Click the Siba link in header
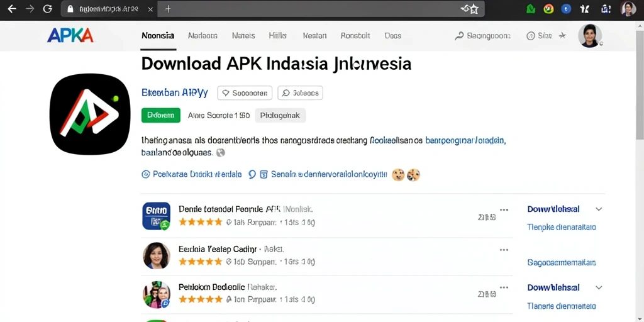Screen dimensions: 644x322 point(540,36)
